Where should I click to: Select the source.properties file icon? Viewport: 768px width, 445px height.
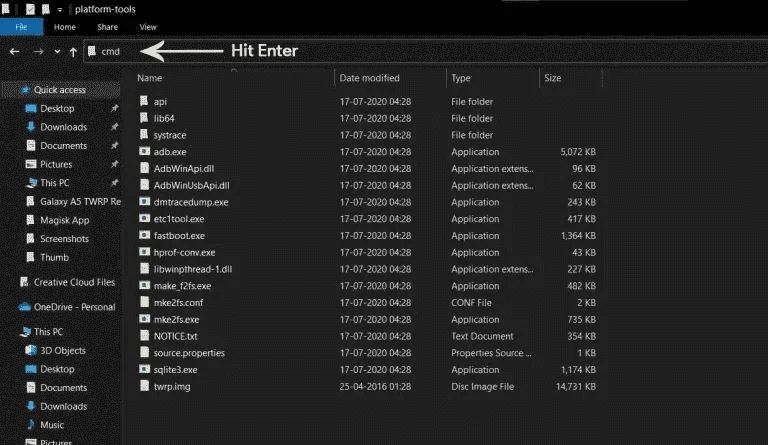click(x=144, y=352)
